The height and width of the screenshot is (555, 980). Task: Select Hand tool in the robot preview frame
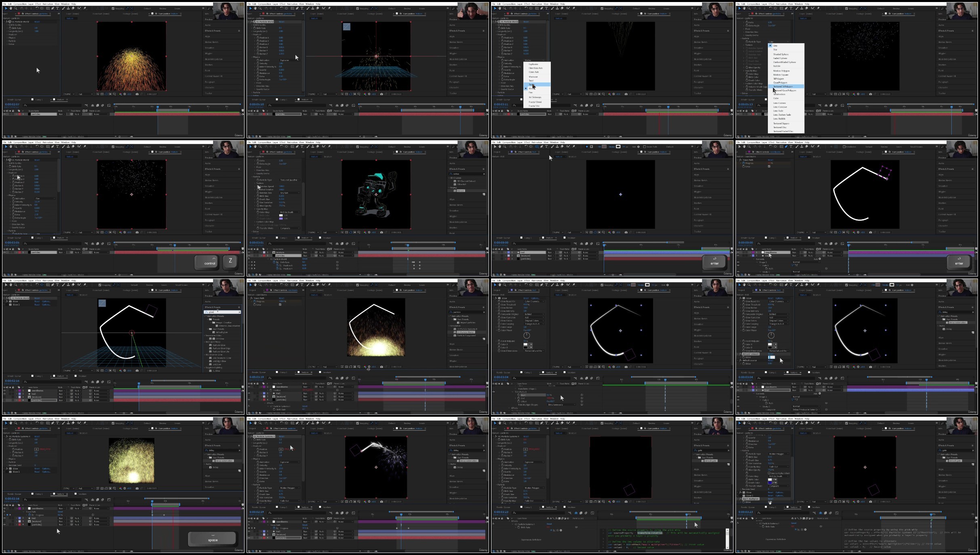pos(255,146)
